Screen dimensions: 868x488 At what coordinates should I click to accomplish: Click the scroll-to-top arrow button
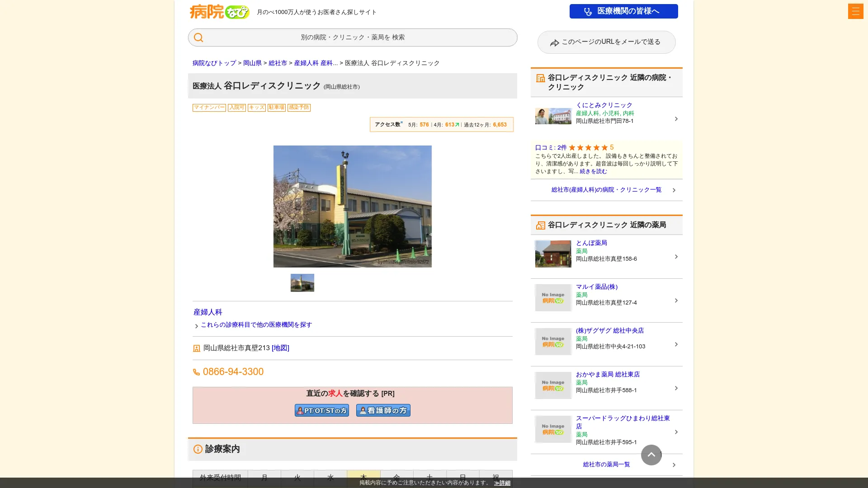coord(651,455)
